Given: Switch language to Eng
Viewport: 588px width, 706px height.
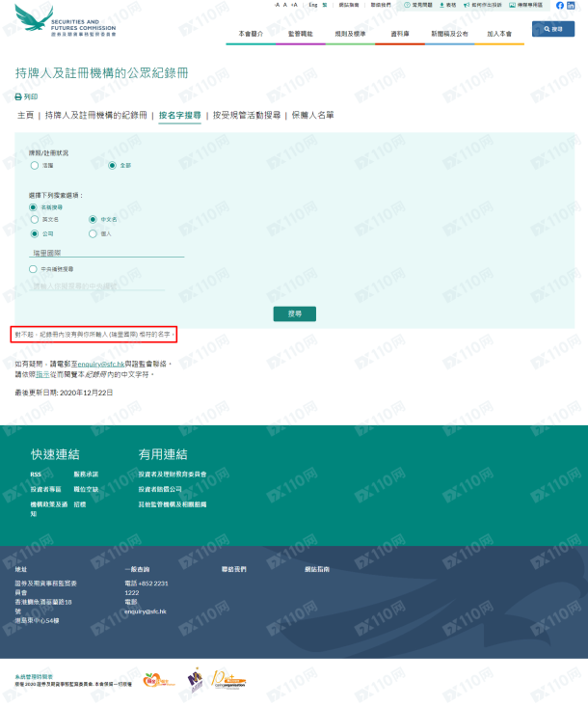Looking at the screenshot, I should [x=312, y=5].
